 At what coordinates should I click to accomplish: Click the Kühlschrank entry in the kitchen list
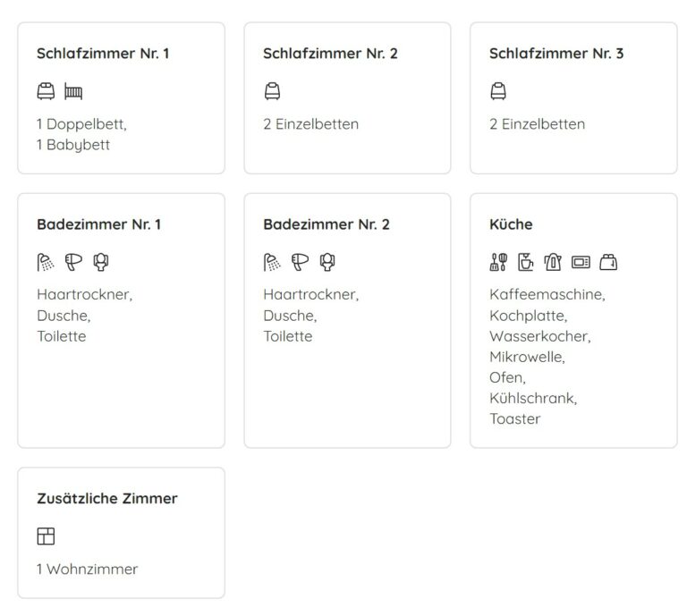pyautogui.click(x=533, y=398)
